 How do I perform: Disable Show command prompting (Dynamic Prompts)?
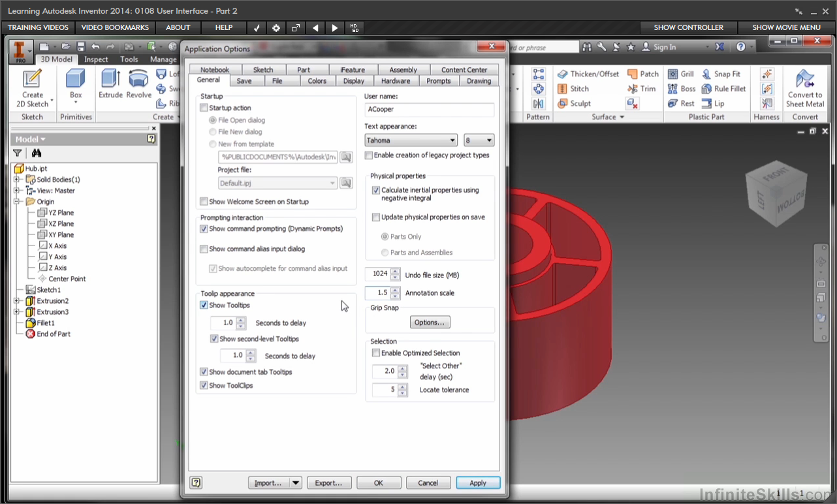pos(204,229)
